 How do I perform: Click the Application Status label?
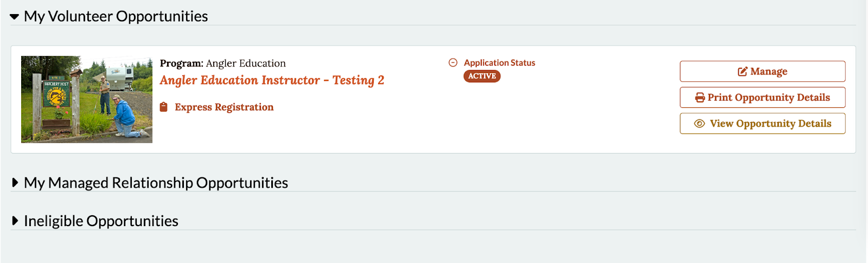coord(500,62)
